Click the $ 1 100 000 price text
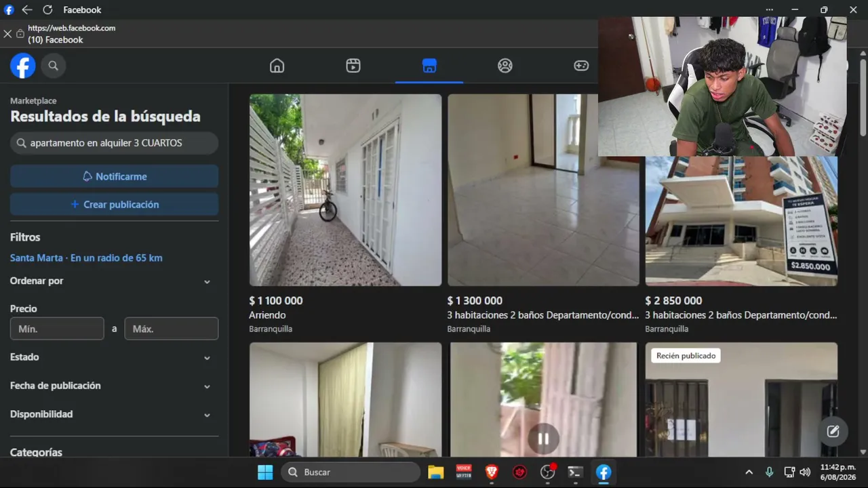The image size is (868, 488). 276,301
